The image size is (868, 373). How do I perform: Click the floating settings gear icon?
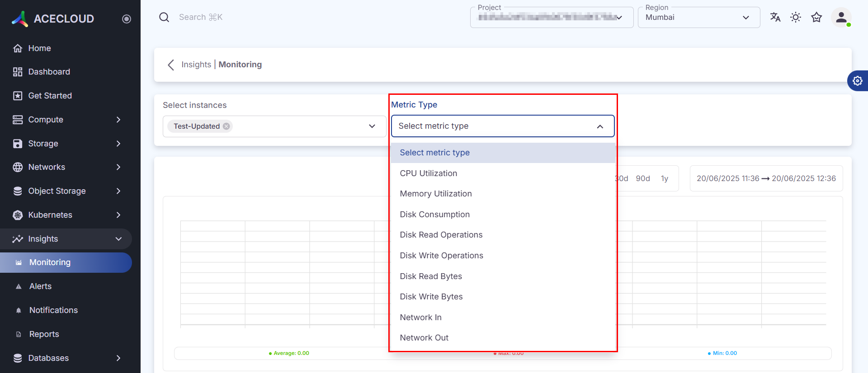click(857, 81)
